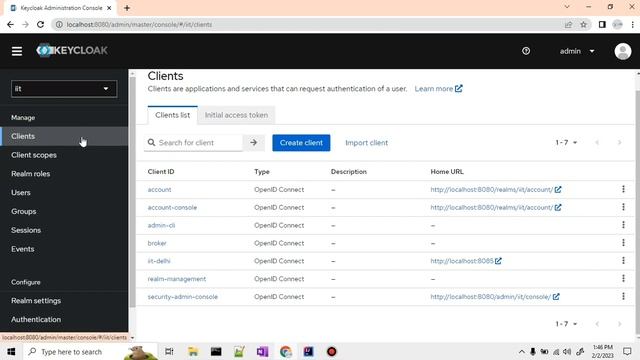Viewport: 640px width, 360px height.
Task: Open the account-console row Home URL link
Action: point(496,208)
